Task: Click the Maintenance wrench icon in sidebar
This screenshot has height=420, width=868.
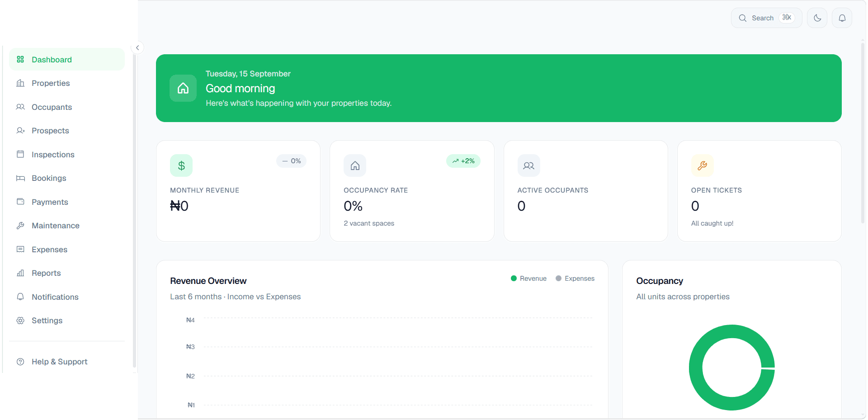Action: tap(20, 226)
